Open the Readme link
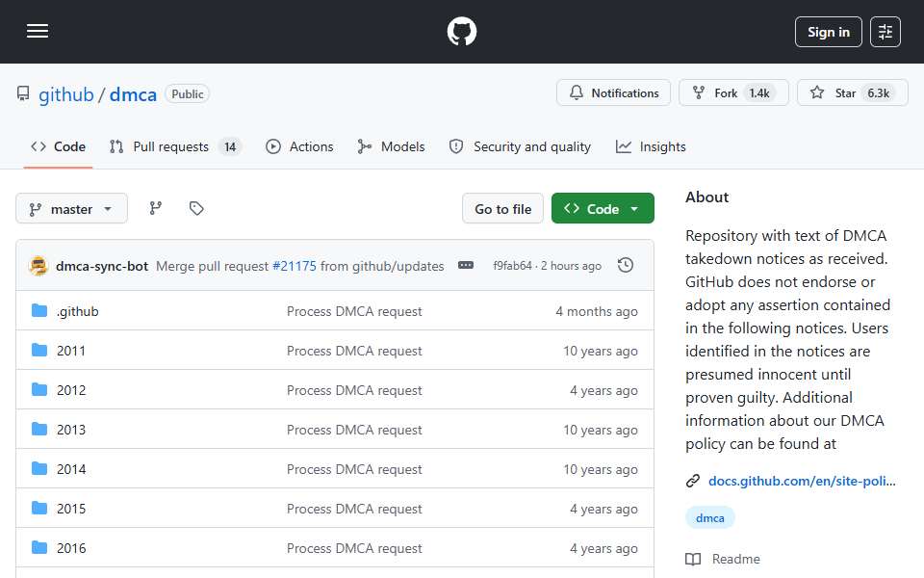Screen dimensions: 924x578 pyautogui.click(x=735, y=559)
